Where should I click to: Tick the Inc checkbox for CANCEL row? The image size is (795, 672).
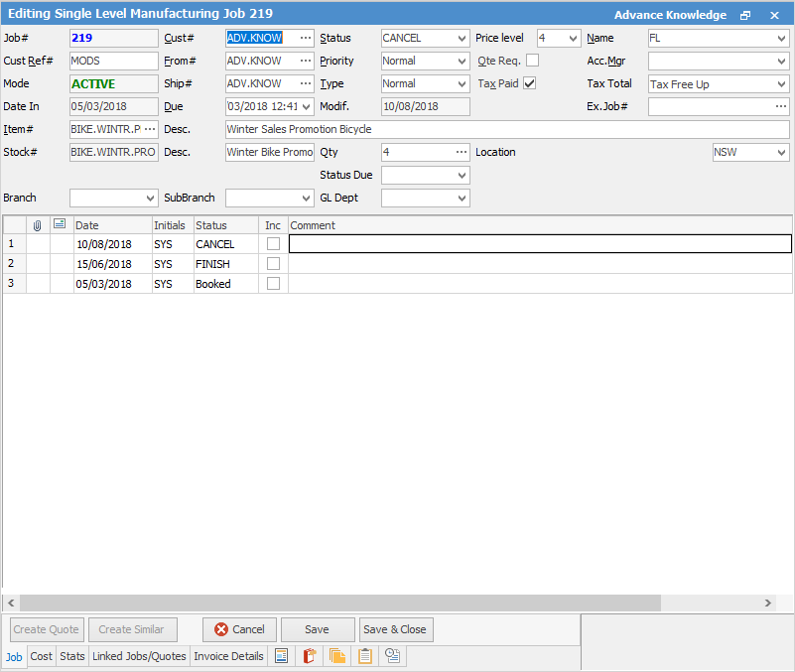273,244
